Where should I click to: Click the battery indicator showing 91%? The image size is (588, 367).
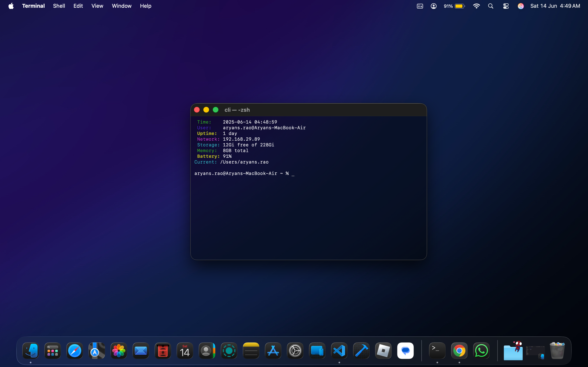[454, 6]
